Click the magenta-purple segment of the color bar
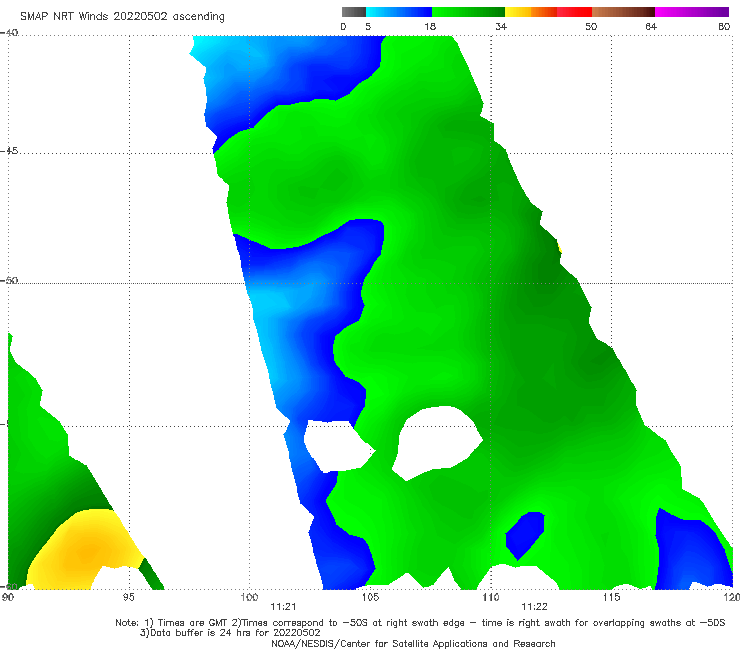Screen dimensions: 740x650 click(692, 12)
